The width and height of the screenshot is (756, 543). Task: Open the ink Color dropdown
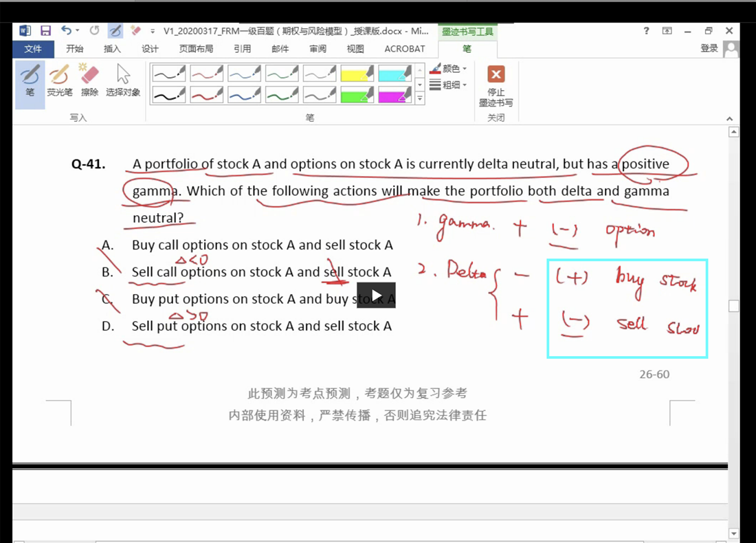(x=448, y=69)
